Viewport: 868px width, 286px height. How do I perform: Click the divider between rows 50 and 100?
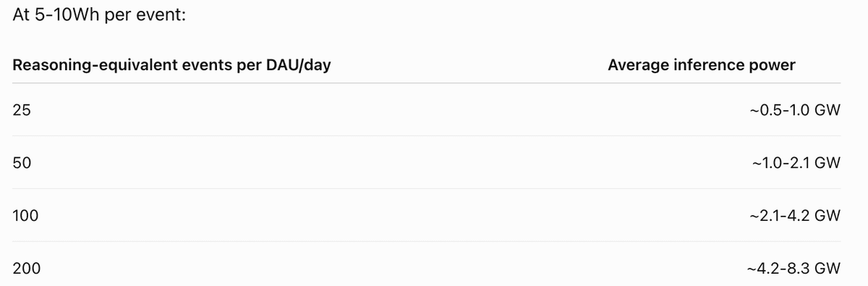tap(427, 189)
